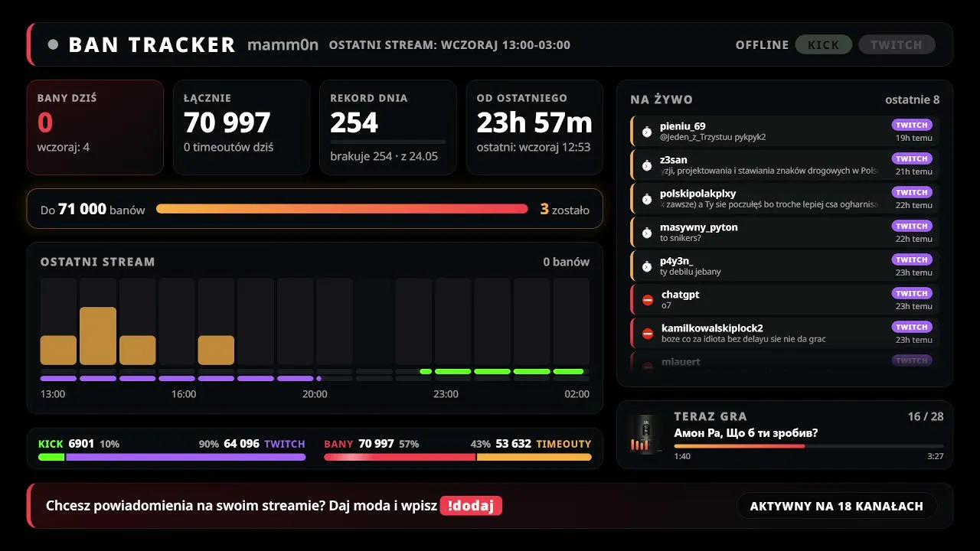The width and height of the screenshot is (980, 551).
Task: Click the 20:00 chart axis label
Action: pos(315,394)
